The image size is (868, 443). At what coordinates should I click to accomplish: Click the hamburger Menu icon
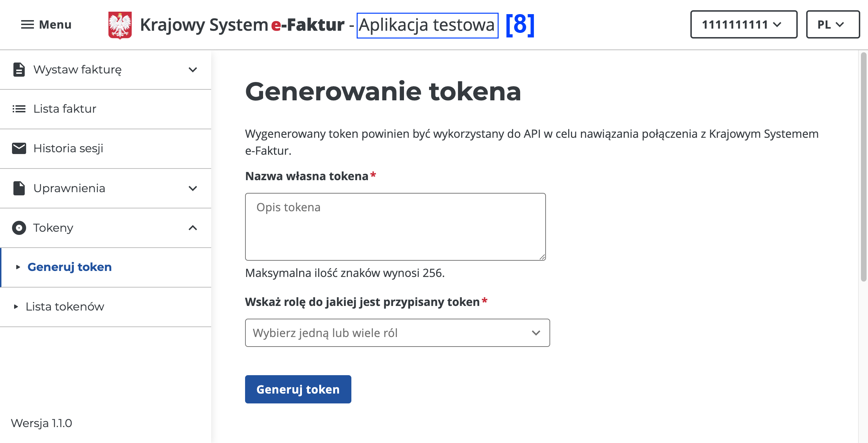[27, 25]
